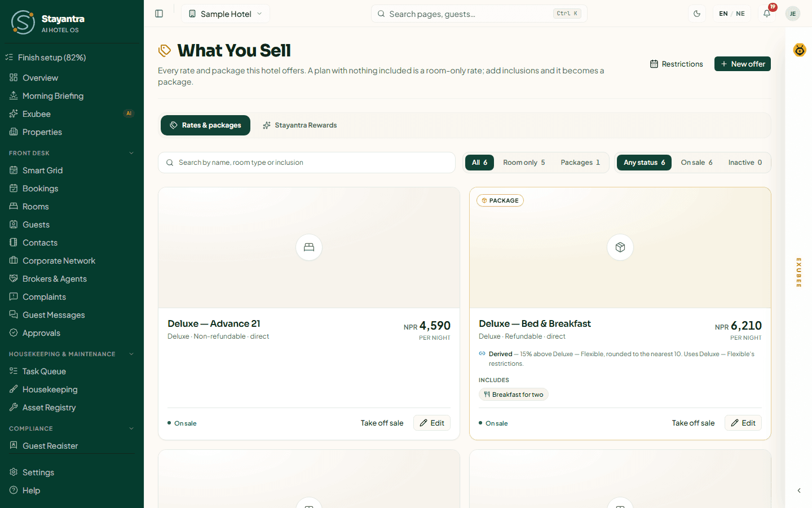Open Settings from sidebar

click(x=72, y=472)
